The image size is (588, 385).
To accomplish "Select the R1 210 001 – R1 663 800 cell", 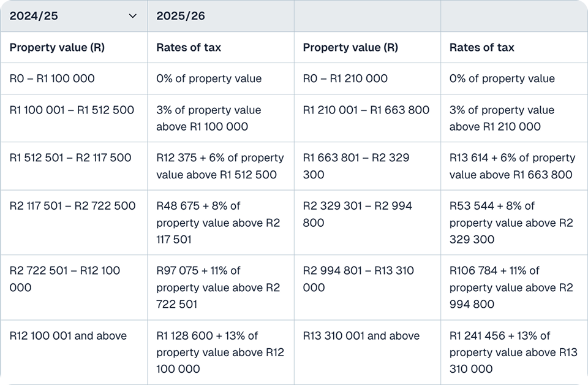I will pos(366,110).
